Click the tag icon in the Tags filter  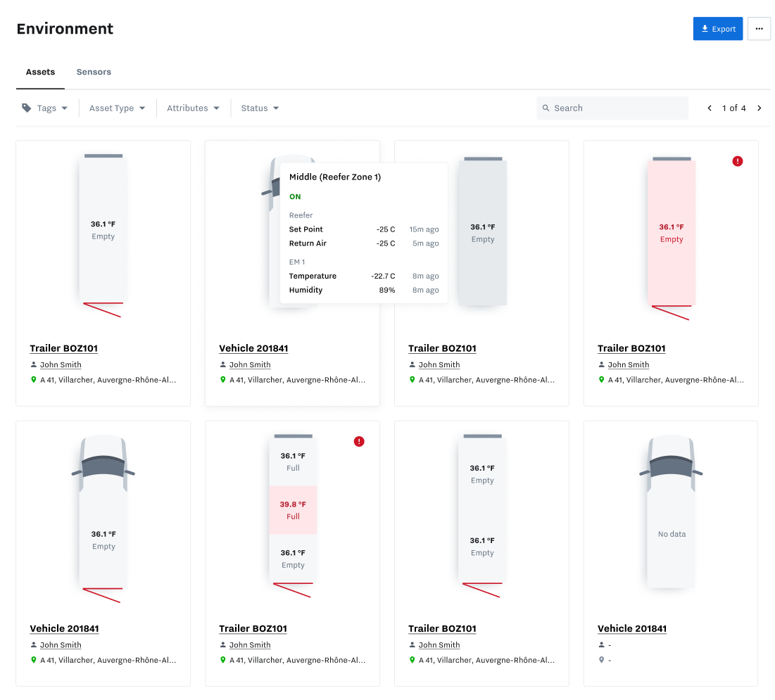tap(27, 108)
